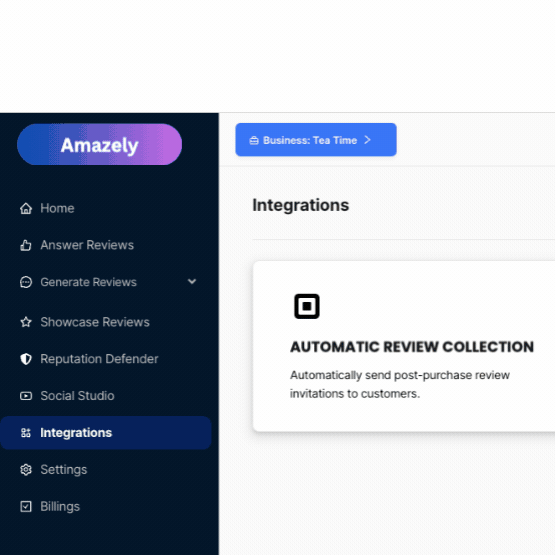Click the arrow on Business button
Screen dimensions: 555x555
[367, 140]
